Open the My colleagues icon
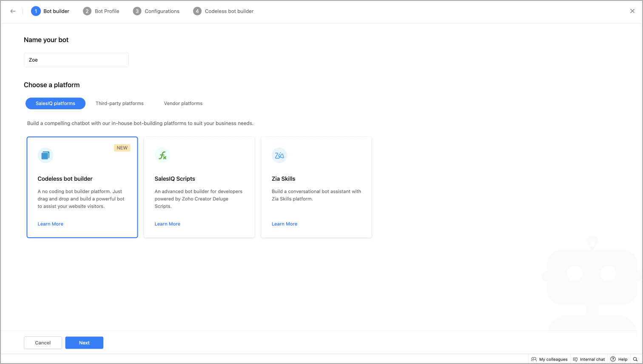The height and width of the screenshot is (364, 643). click(x=534, y=359)
